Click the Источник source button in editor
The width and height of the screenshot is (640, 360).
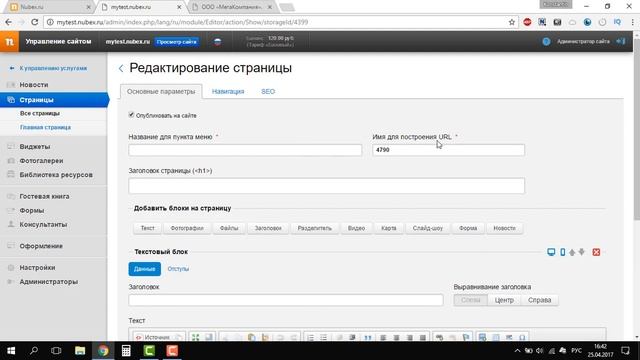(x=153, y=337)
